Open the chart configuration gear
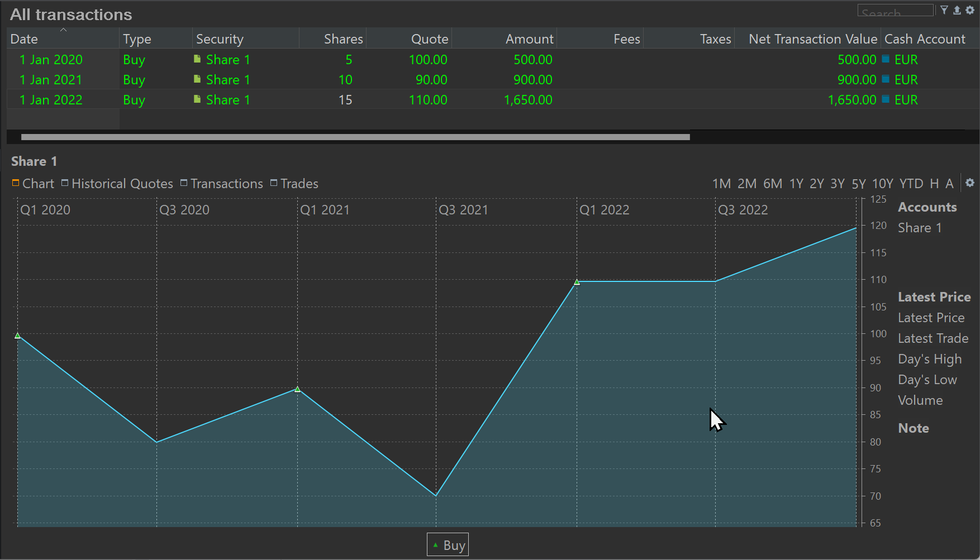Screen dimensions: 980x560 pyautogui.click(x=970, y=183)
